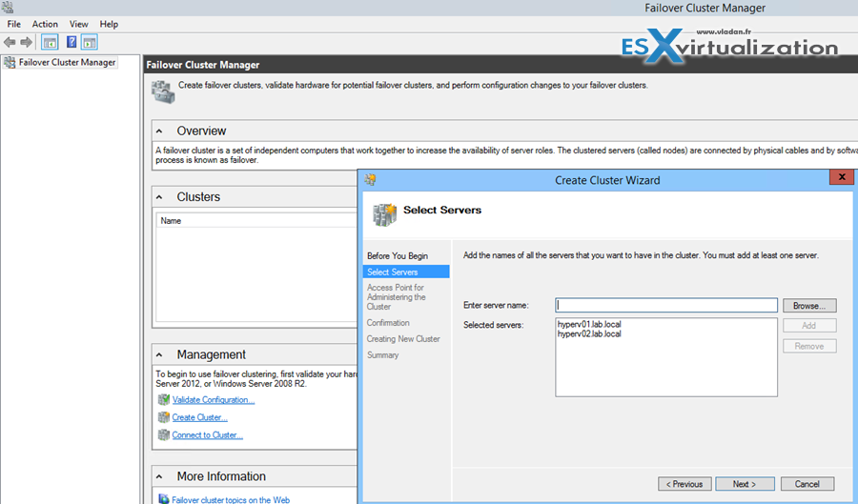Click the app icon in main window title bar
This screenshot has height=504, width=858.
[8, 8]
